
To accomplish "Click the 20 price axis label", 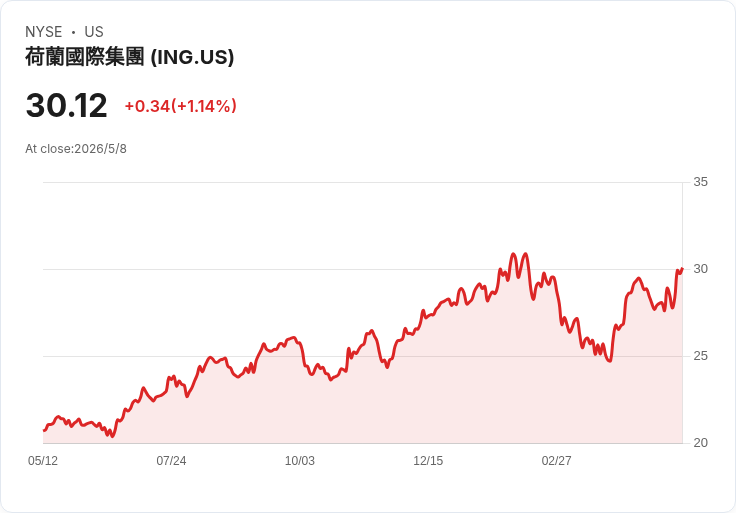I will (700, 443).
